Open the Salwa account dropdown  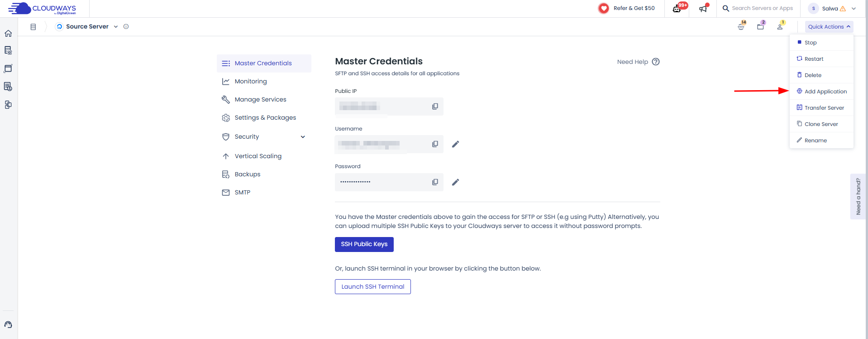[x=832, y=9]
